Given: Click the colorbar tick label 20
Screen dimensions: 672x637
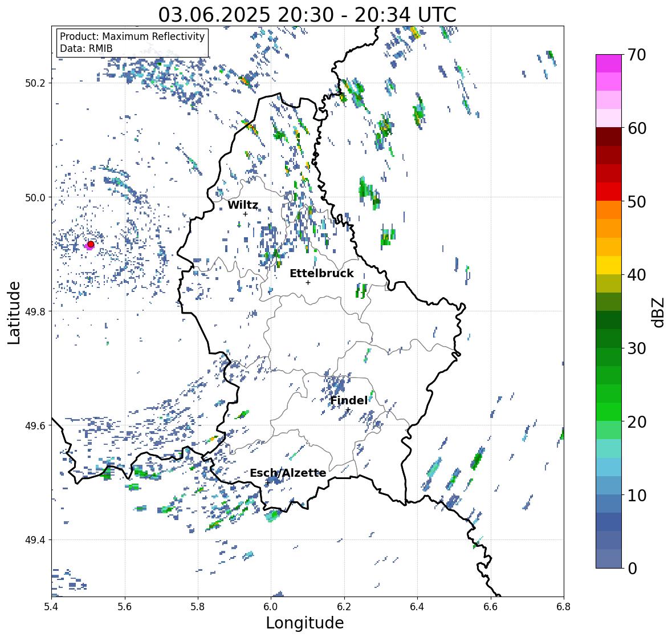Looking at the screenshot, I should tap(637, 422).
